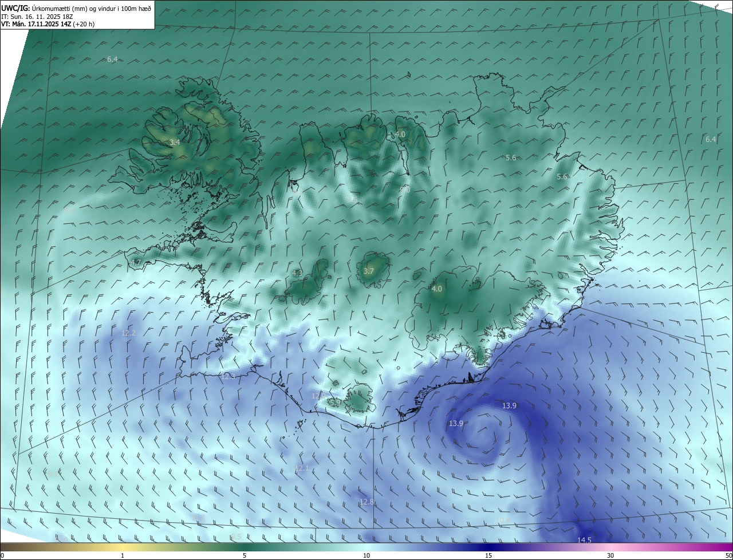The width and height of the screenshot is (733, 560).
Task: Click the western 13.9 value beside the vortex
Action: point(456,423)
